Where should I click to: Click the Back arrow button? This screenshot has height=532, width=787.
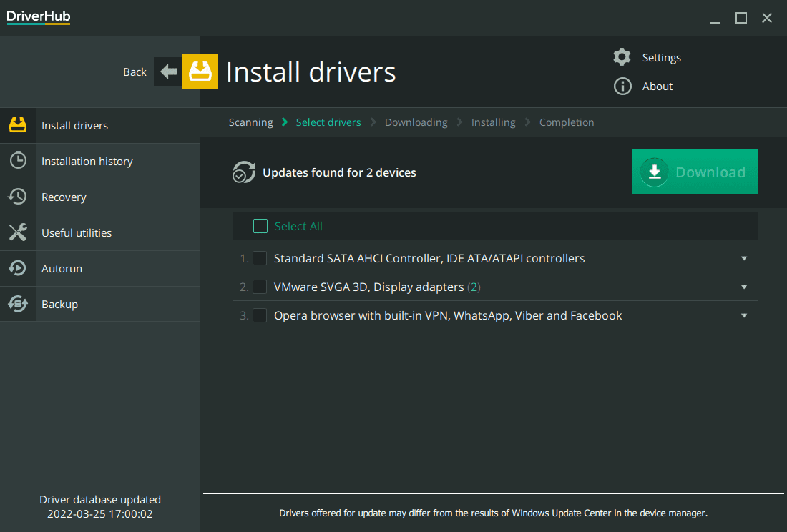tap(167, 72)
